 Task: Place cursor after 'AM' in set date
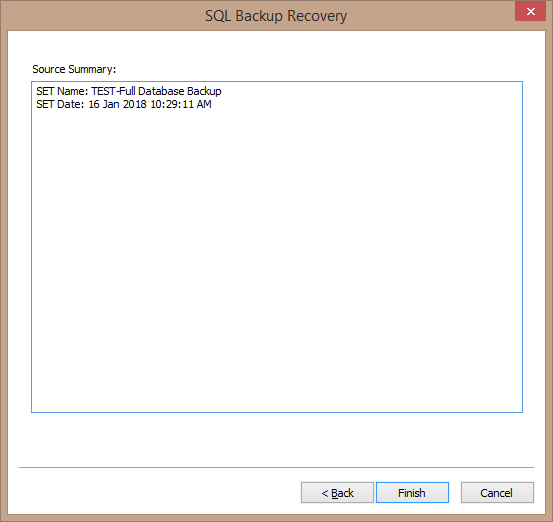click(212, 104)
